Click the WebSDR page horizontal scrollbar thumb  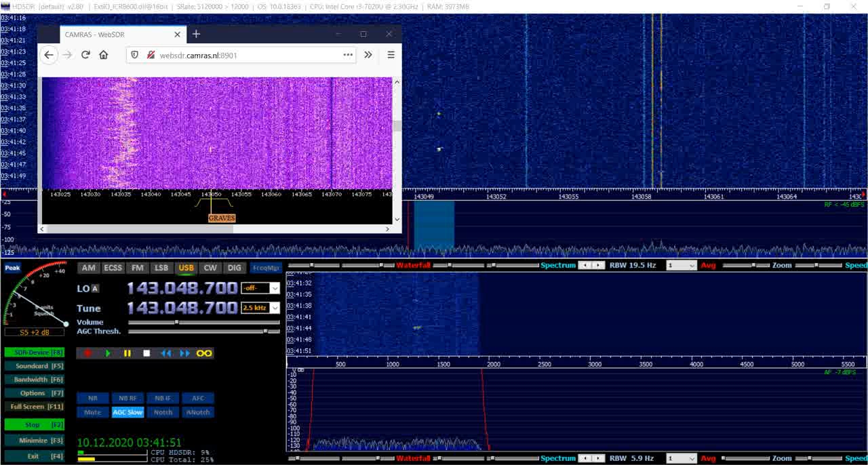coord(142,229)
